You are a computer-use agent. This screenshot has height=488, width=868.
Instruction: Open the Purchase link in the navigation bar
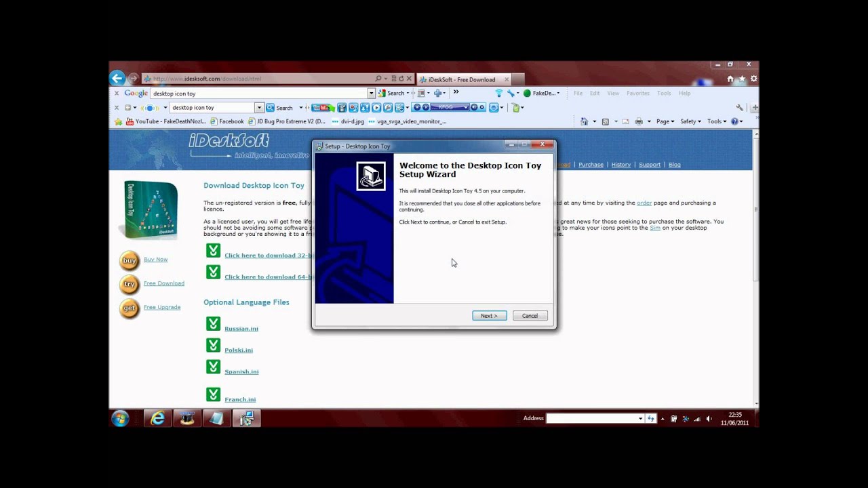pyautogui.click(x=591, y=165)
